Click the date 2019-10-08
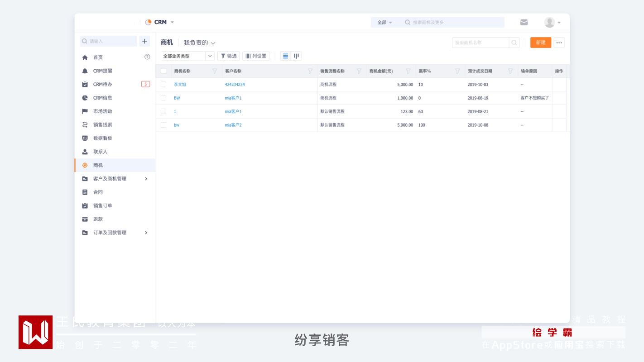 point(478,125)
